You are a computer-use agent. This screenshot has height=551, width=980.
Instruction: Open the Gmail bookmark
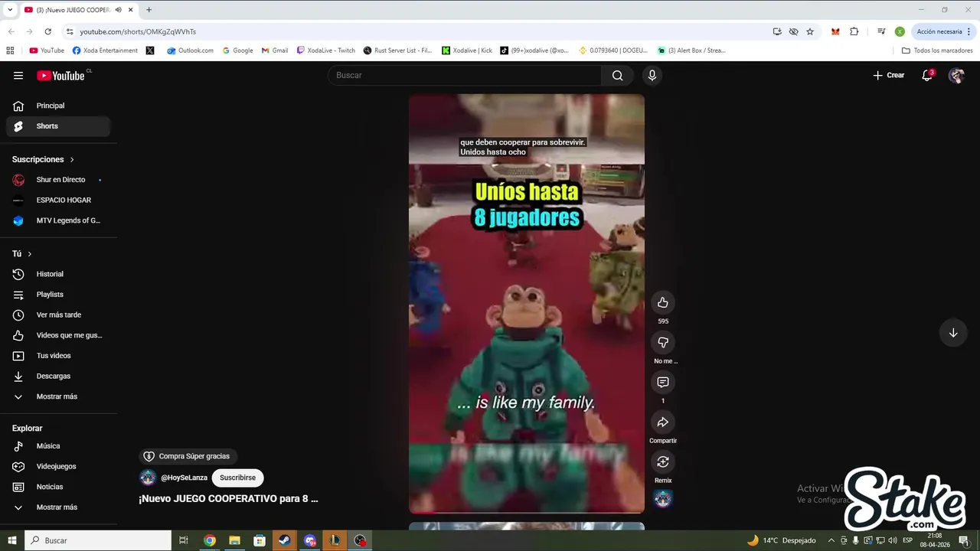[x=274, y=51]
